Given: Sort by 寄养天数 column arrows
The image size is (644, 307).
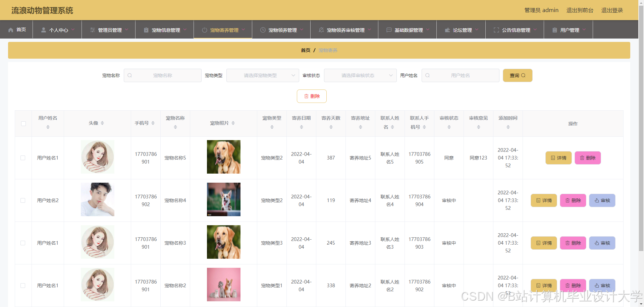Looking at the screenshot, I should coord(331,127).
